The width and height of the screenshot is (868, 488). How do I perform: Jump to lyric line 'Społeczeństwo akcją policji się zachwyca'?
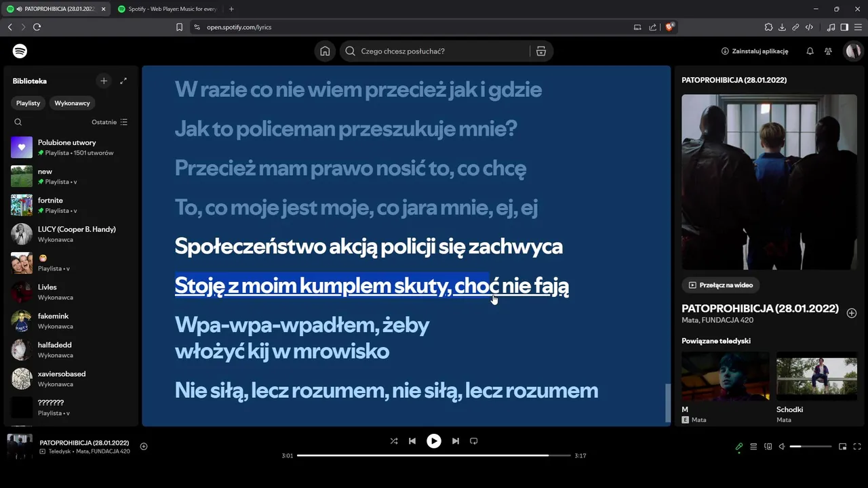[x=369, y=246]
